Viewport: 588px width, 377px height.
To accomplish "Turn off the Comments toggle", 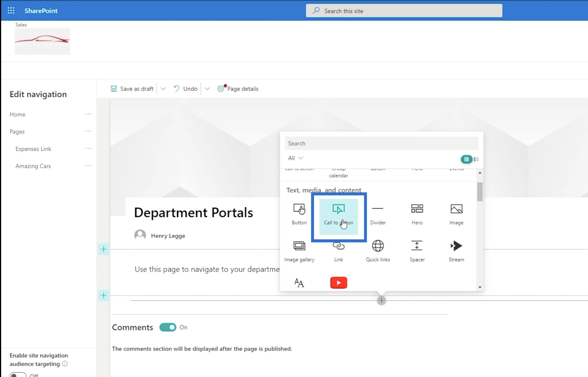I will click(x=168, y=327).
